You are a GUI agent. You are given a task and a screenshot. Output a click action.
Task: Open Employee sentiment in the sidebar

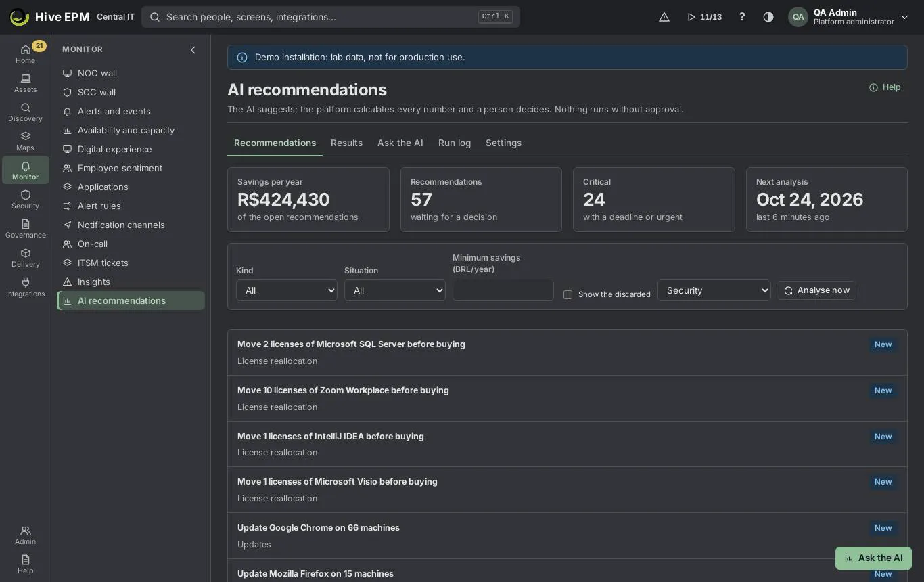point(131,168)
